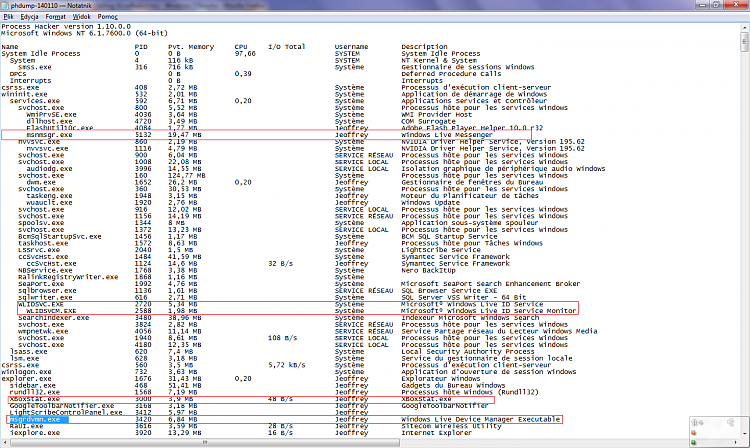The width and height of the screenshot is (750, 448).
Task: Click the dwm.exe process name
Action: click(x=41, y=182)
